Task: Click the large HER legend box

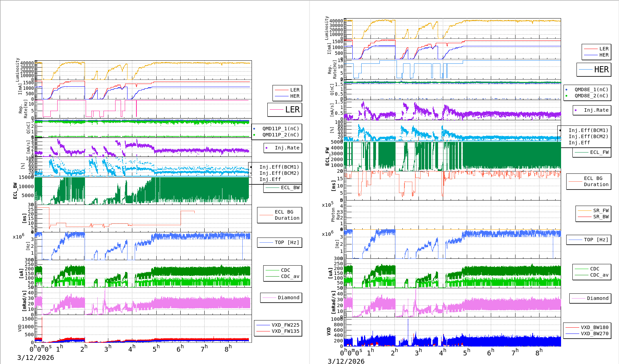Action: point(594,70)
